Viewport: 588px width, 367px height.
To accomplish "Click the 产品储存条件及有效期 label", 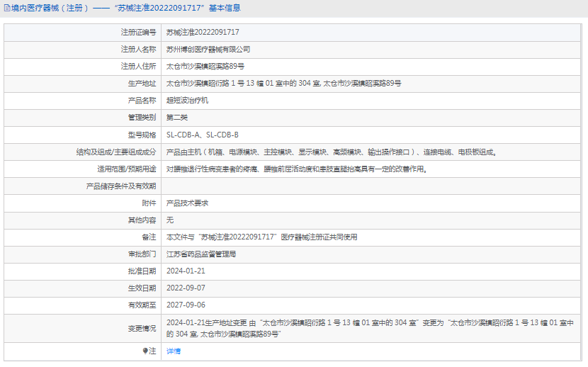I will click(121, 186).
